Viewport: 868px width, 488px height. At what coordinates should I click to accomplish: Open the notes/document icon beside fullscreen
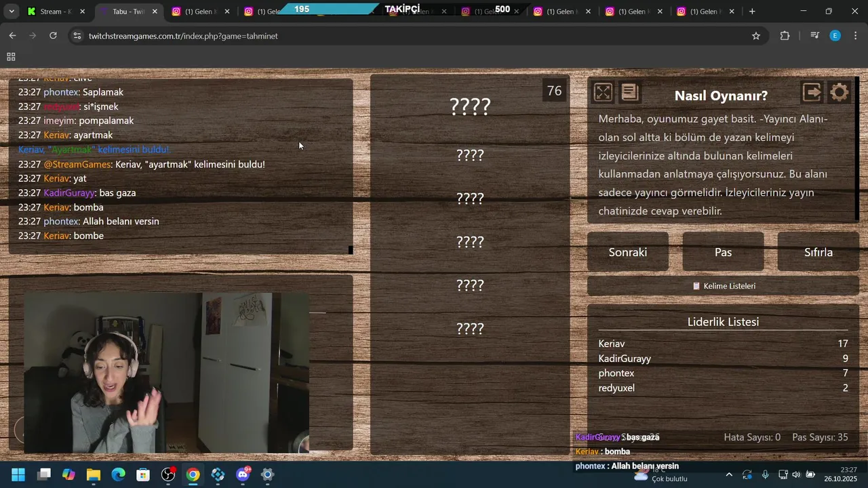click(630, 92)
